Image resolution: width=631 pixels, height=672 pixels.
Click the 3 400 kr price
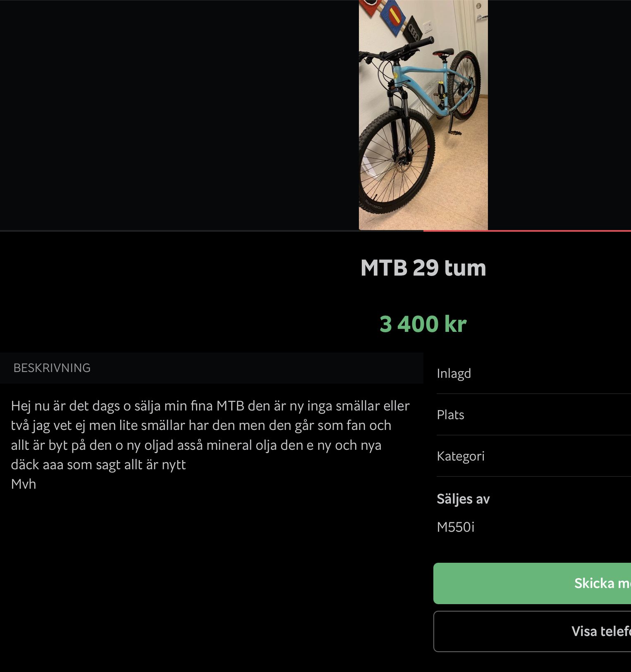(x=423, y=324)
